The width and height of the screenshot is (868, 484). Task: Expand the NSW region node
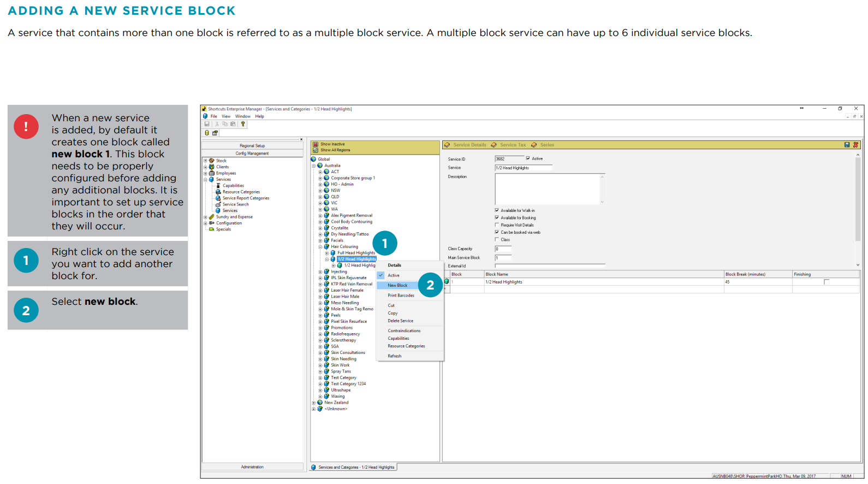(x=320, y=191)
